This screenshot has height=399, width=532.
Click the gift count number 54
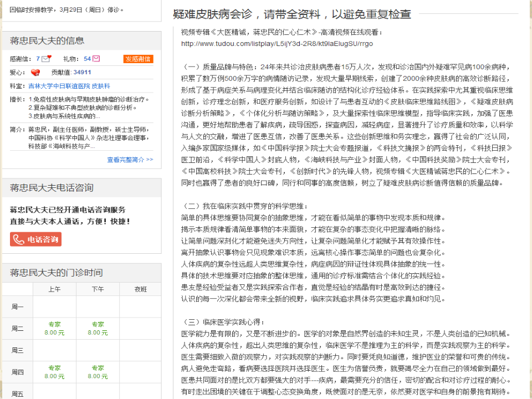pyautogui.click(x=87, y=59)
